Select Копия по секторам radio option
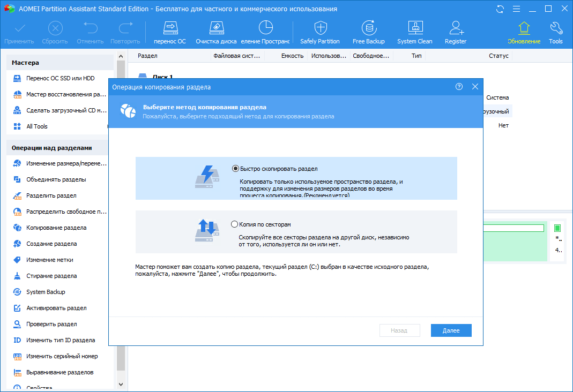 point(235,224)
